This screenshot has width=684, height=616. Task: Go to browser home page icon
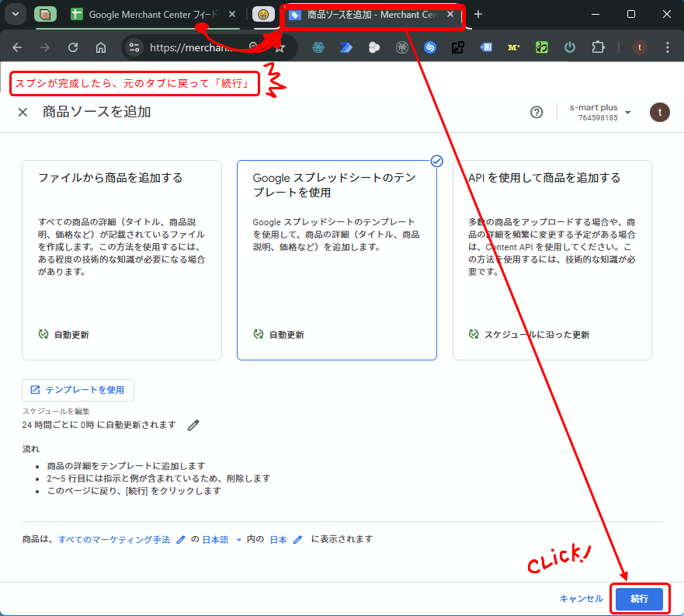coord(101,47)
